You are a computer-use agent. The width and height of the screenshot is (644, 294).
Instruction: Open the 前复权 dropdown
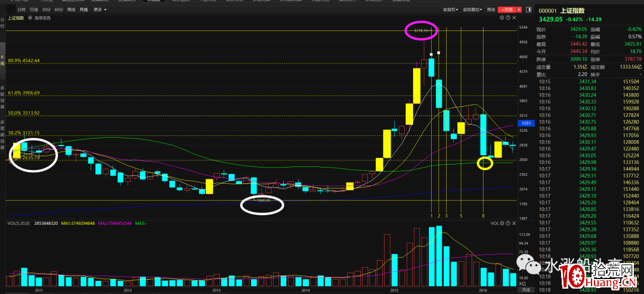tap(451, 10)
